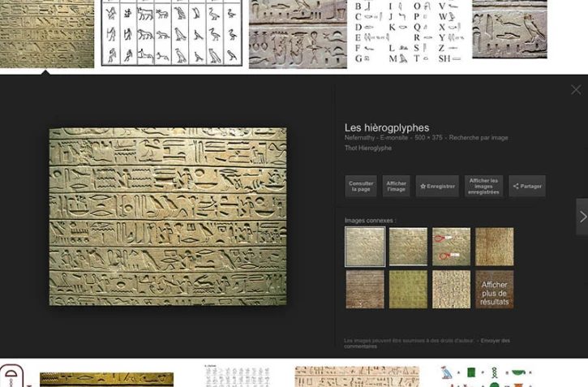Image resolution: width=588 pixels, height=387 pixels.
Task: Open the Consulter la page button
Action: (x=361, y=187)
